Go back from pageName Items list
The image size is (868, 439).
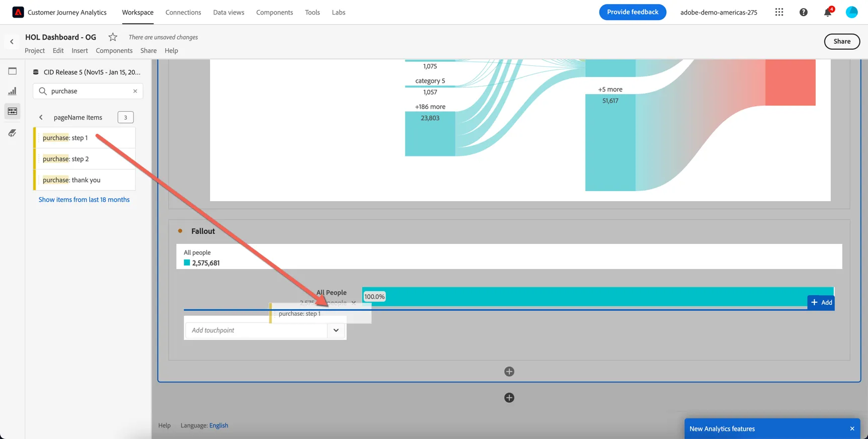41,118
